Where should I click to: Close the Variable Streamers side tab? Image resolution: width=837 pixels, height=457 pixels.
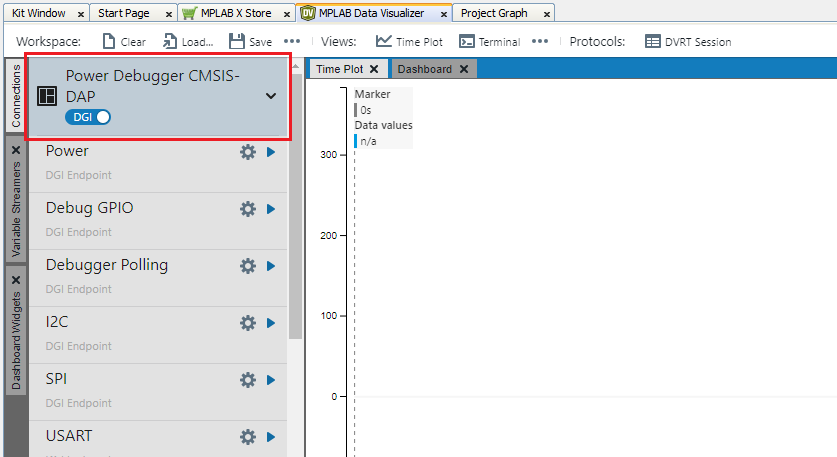pos(16,150)
